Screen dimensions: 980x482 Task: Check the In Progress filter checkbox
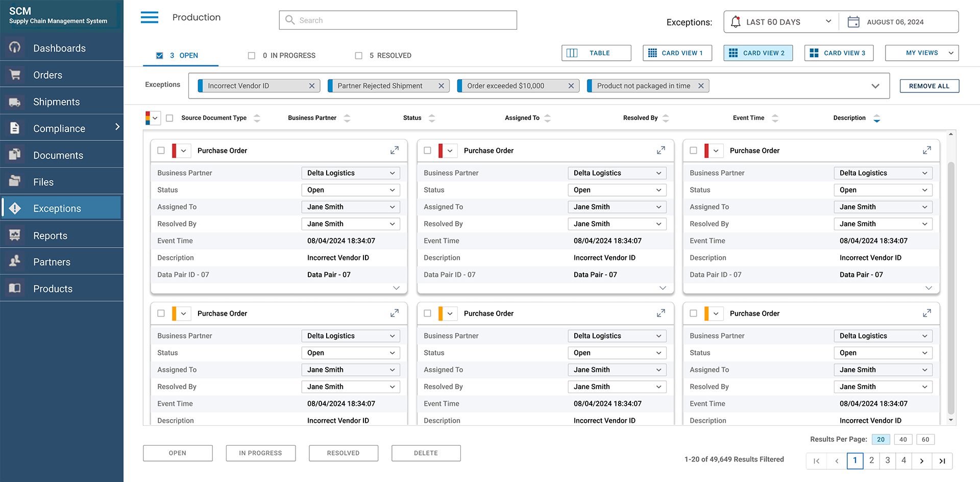pyautogui.click(x=252, y=56)
